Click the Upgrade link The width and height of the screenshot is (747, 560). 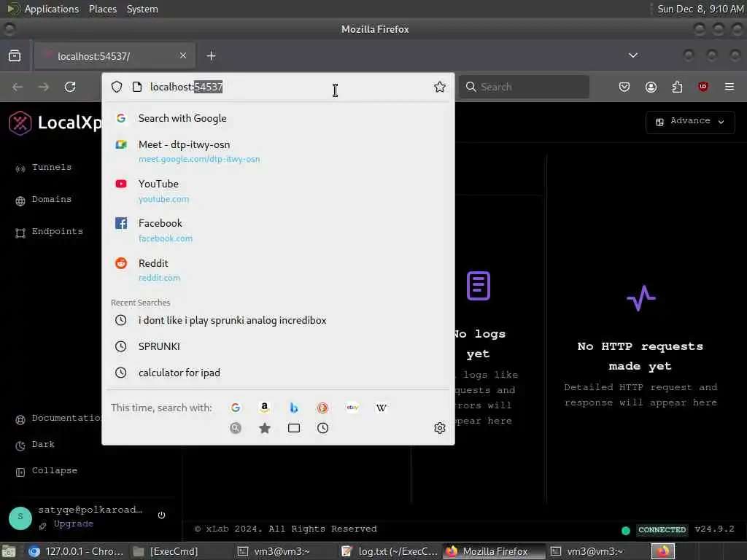click(x=74, y=524)
